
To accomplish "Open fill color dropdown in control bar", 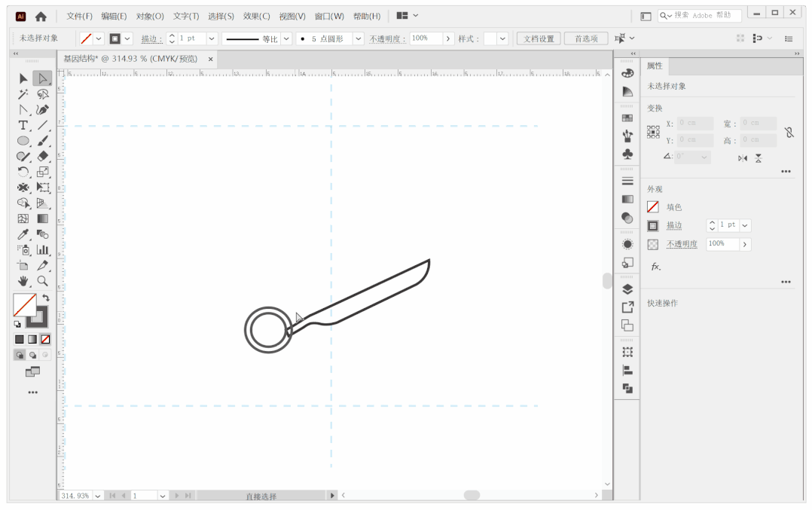I will (99, 39).
